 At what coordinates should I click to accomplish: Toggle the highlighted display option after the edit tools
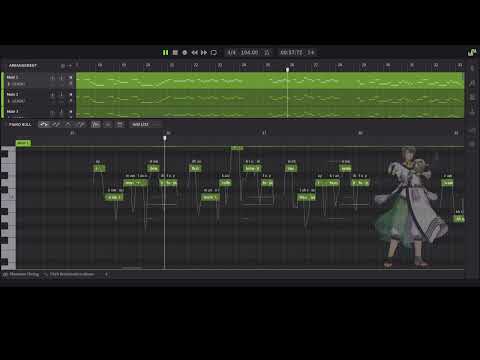[x=96, y=124]
